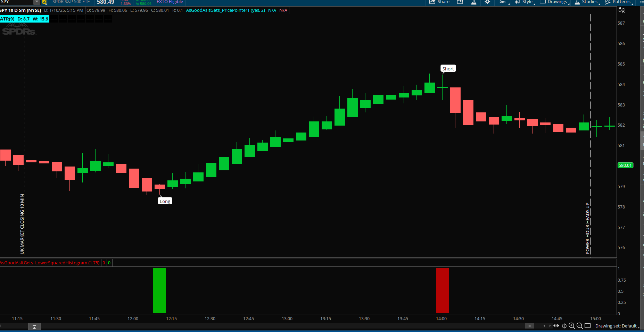Expand the Drawings dropdown
The height and width of the screenshot is (332, 644).
[554, 2]
